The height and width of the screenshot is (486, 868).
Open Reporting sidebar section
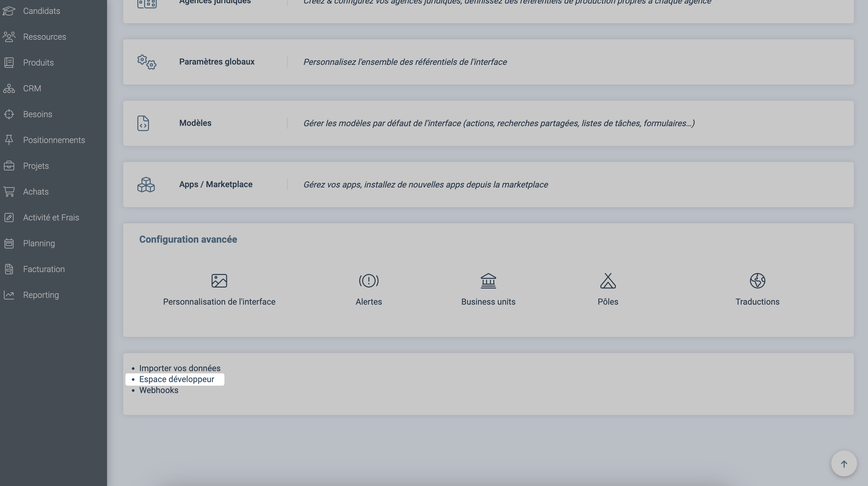(41, 295)
